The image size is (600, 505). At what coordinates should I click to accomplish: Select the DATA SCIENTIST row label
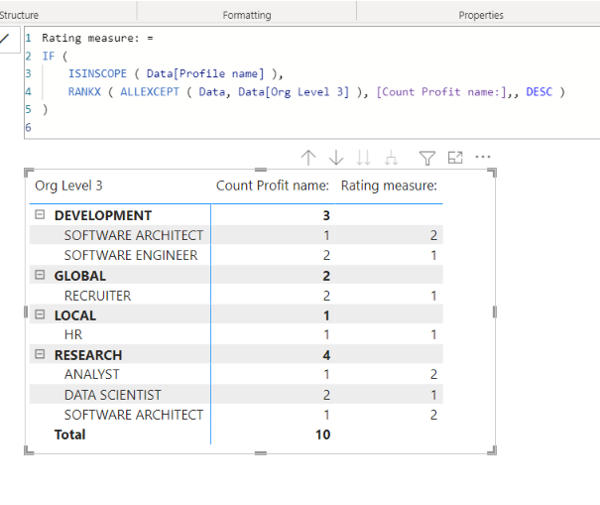pyautogui.click(x=112, y=395)
